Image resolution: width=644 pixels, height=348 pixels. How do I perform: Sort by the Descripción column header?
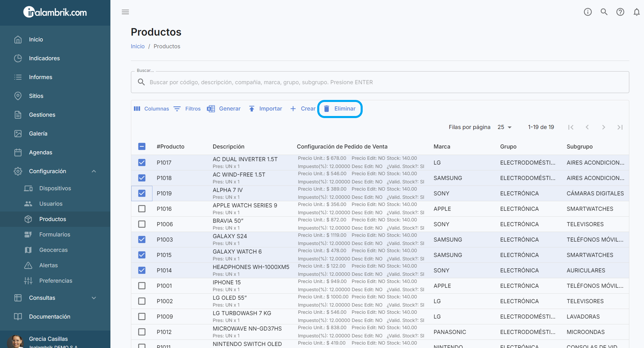pyautogui.click(x=229, y=146)
